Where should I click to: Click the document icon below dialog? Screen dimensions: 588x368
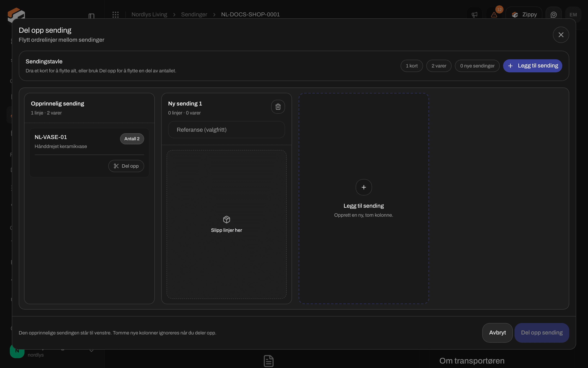(x=268, y=361)
